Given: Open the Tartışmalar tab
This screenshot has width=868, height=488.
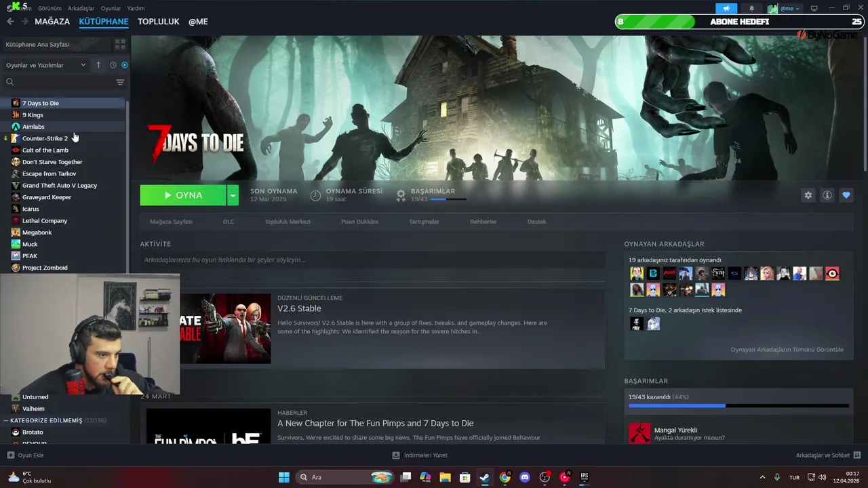Looking at the screenshot, I should [x=424, y=222].
